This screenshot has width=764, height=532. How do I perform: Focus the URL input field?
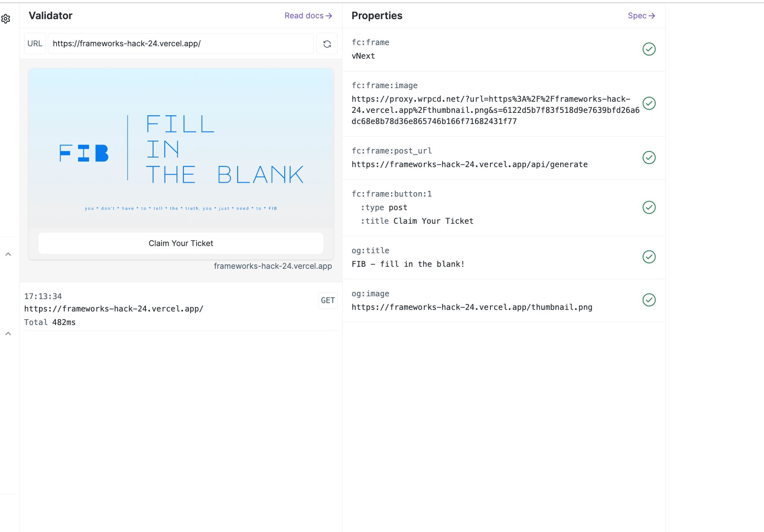coord(181,43)
